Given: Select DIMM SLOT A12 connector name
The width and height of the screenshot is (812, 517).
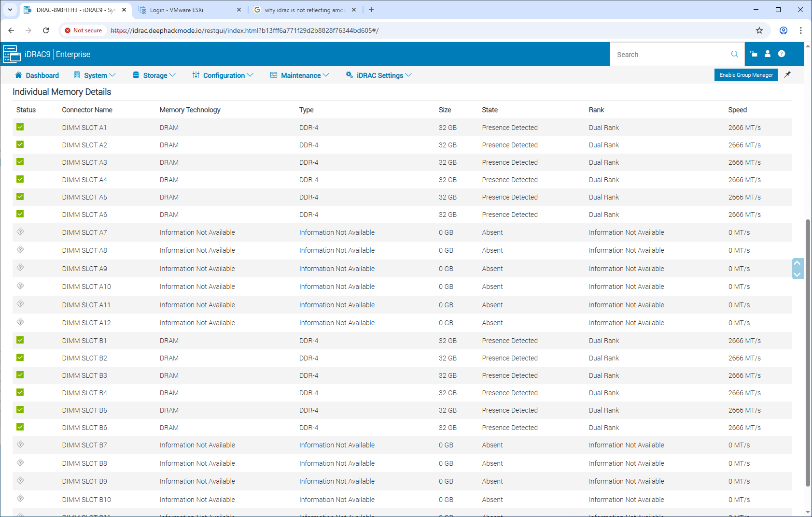Looking at the screenshot, I should 86,323.
